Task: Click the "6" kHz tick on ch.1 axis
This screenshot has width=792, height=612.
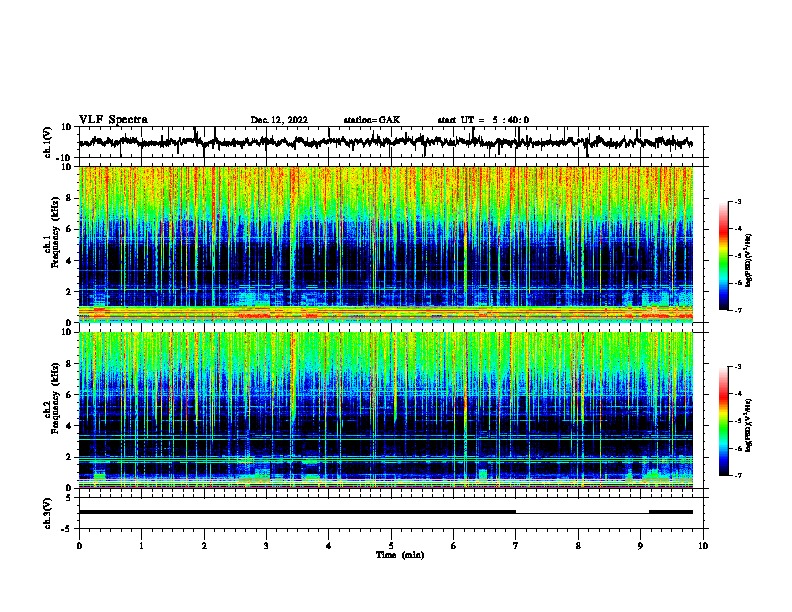Action: tap(69, 230)
